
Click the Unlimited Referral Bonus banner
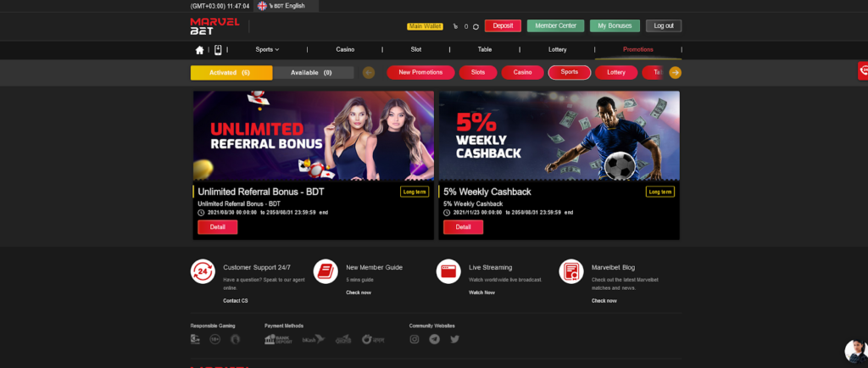[314, 136]
